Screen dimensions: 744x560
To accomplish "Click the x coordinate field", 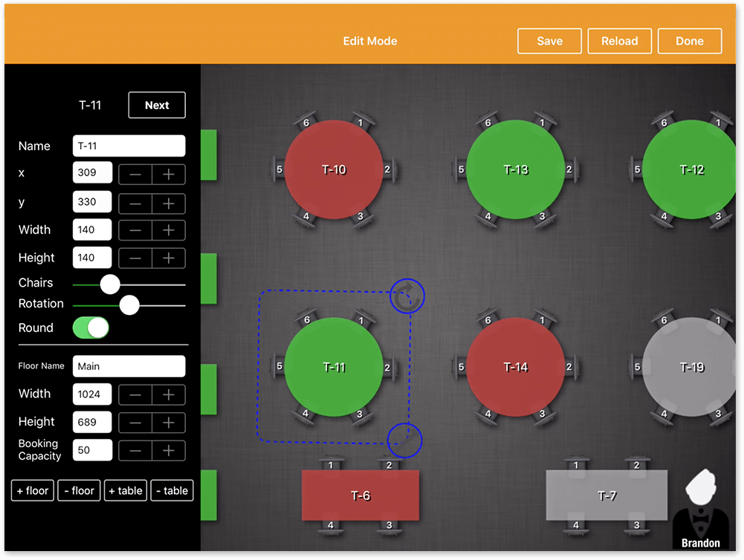I will 92,172.
